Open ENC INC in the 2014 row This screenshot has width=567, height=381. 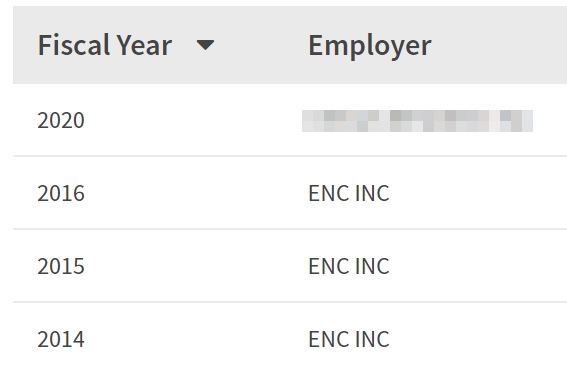click(349, 339)
